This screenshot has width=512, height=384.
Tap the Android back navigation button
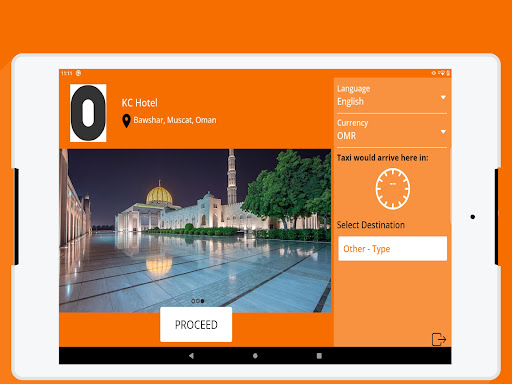191,356
